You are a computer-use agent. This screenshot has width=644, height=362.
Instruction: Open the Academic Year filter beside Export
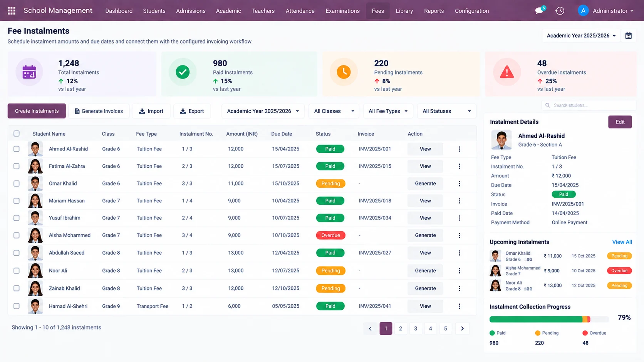[x=263, y=111]
